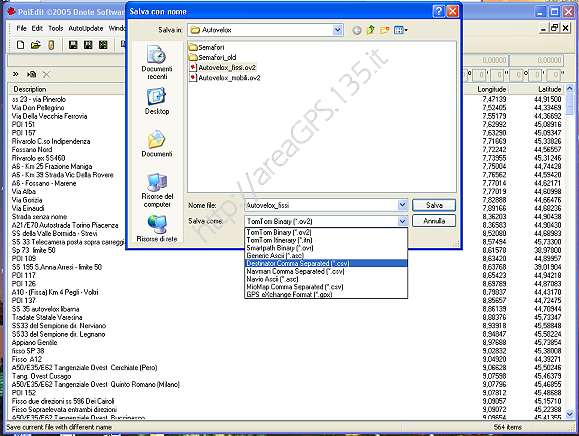579x436 pixels.
Task: Select row 'Tang. Ovest Cusago'
Action: point(41,376)
